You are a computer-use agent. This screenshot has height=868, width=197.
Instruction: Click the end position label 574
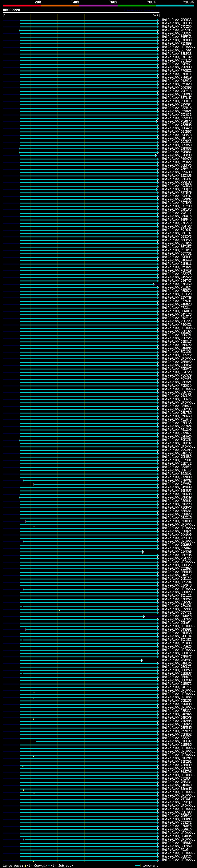(x=155, y=15)
